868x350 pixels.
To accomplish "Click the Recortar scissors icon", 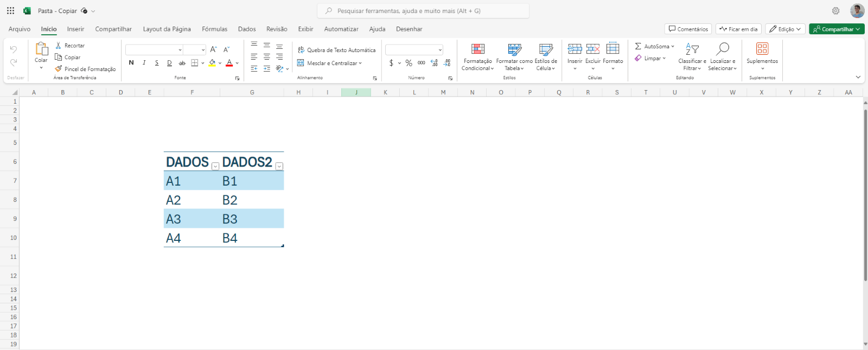I will point(59,46).
